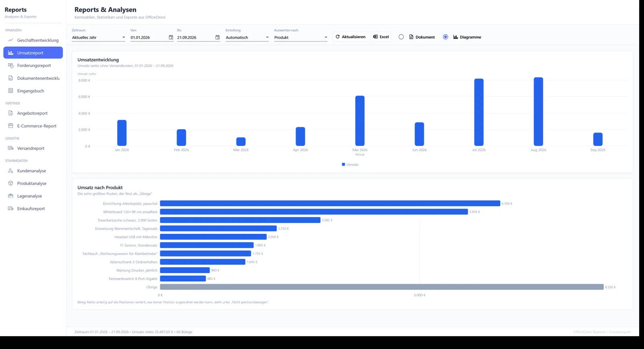Viewport: 644px width, 349px height.
Task: Click the Produktanalyse box icon
Action: 11,183
